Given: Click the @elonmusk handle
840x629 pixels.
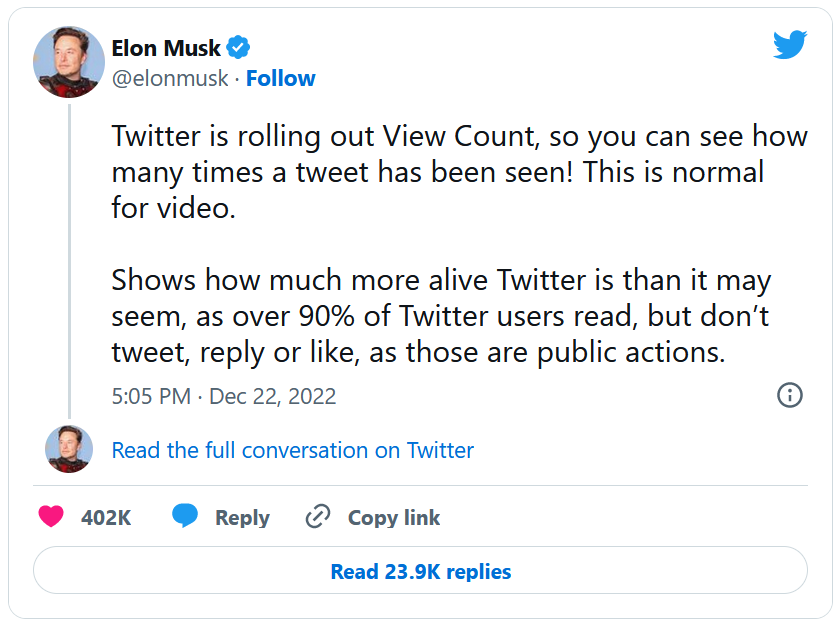Looking at the screenshot, I should pyautogui.click(x=169, y=78).
